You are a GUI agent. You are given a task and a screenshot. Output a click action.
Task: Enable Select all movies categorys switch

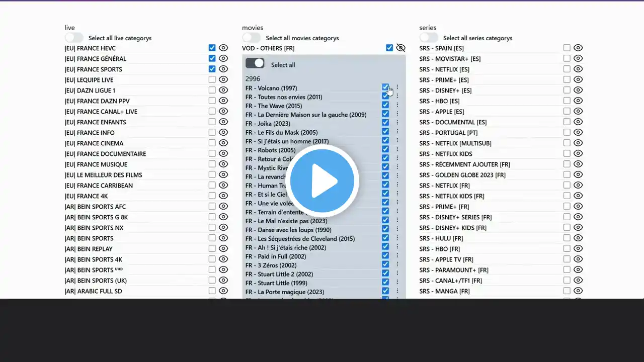tap(251, 38)
